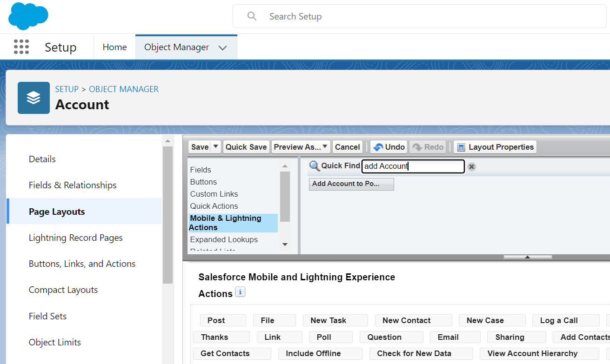Click the Quick Save button
Screen dimensions: 610x364
point(246,146)
